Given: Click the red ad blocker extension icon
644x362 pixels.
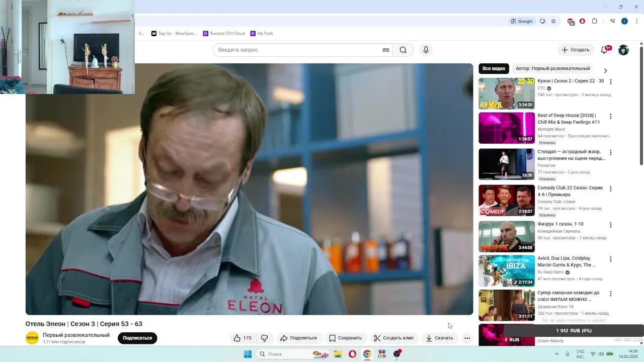Looking at the screenshot, I should [582, 21].
